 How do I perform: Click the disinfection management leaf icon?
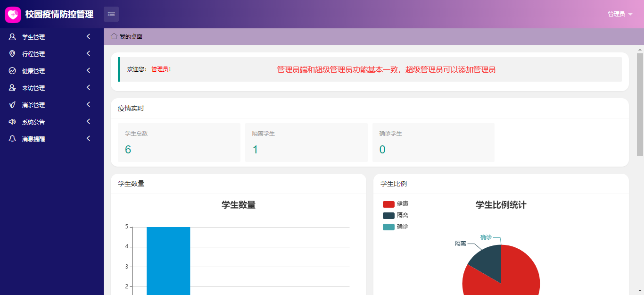click(12, 105)
